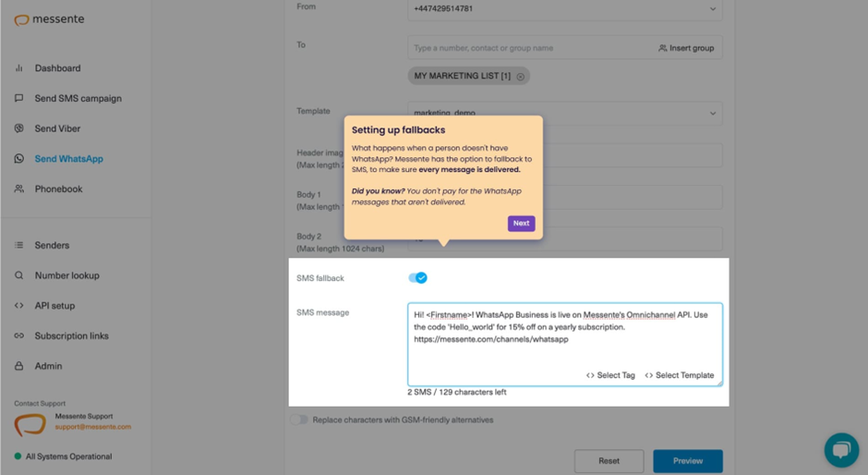Go to Send Viber page

tap(57, 128)
